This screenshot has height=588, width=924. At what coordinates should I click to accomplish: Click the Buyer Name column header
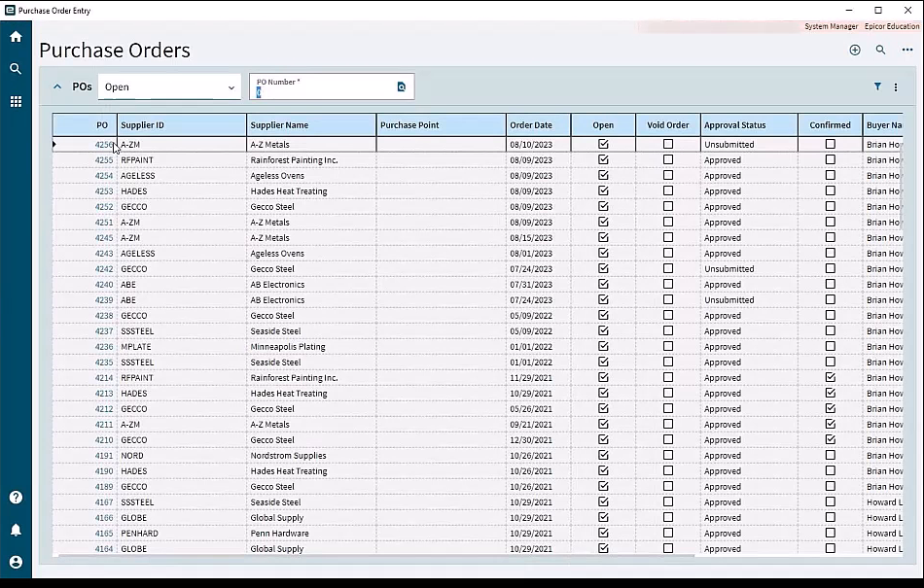(x=883, y=124)
